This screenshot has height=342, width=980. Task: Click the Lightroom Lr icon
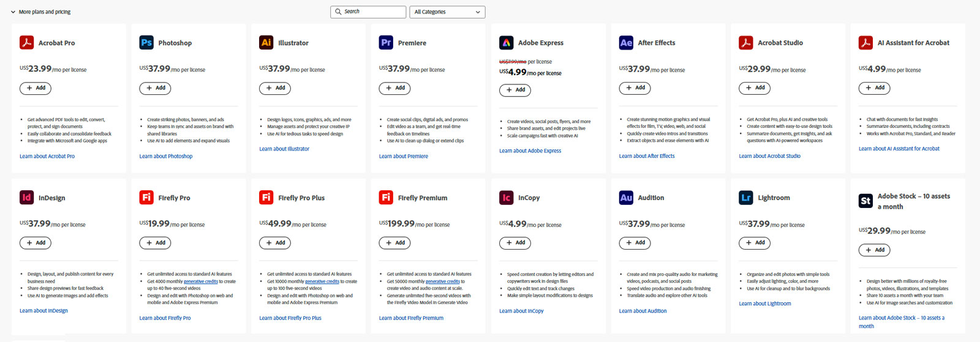(746, 198)
